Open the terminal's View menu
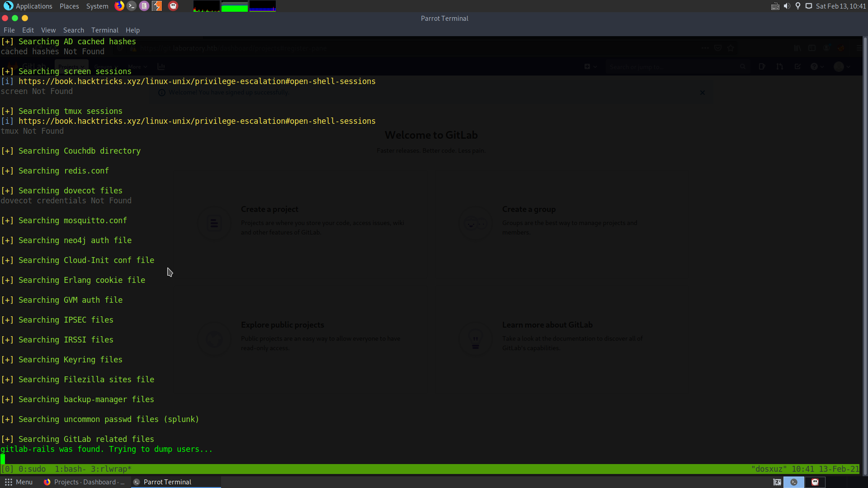 [x=48, y=30]
